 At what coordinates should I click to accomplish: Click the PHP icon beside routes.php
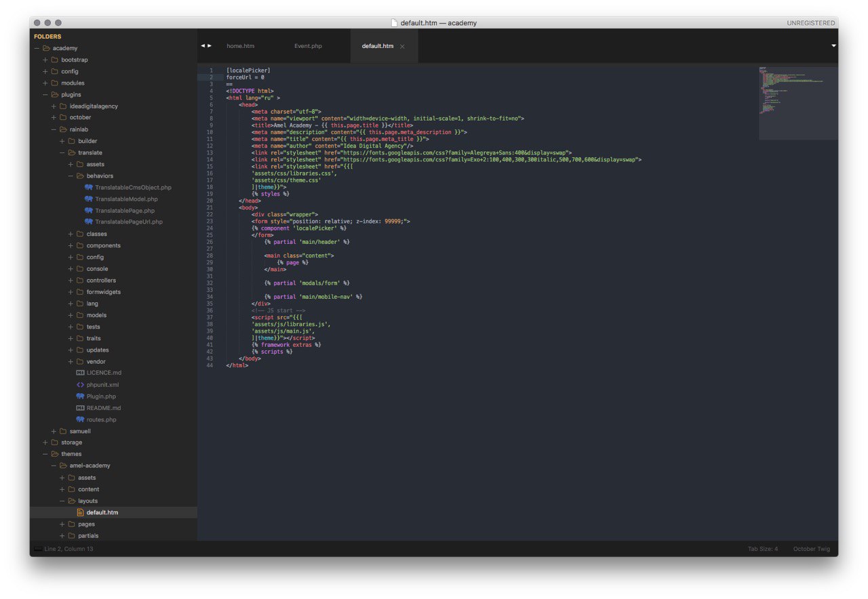point(80,419)
